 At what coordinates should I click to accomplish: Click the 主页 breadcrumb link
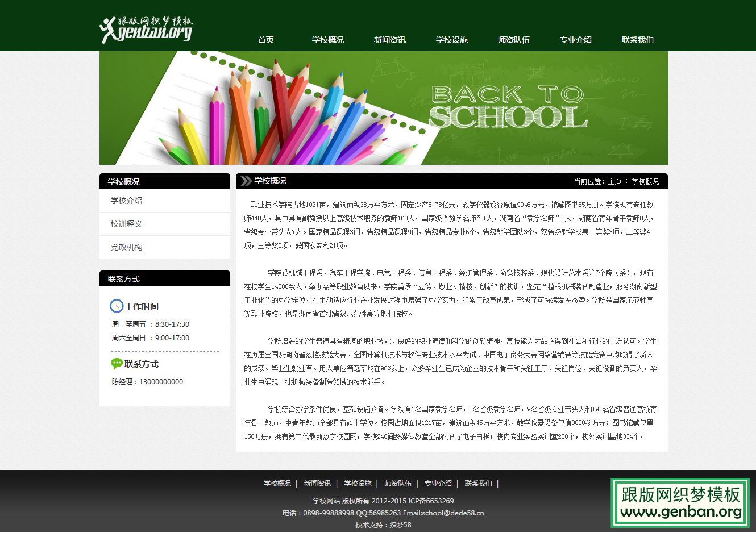(x=614, y=181)
